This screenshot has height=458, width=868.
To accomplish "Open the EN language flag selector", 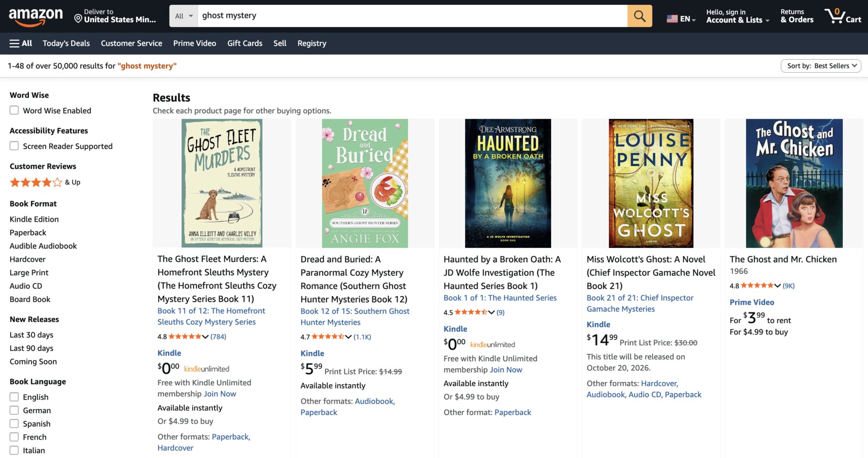I will point(681,19).
